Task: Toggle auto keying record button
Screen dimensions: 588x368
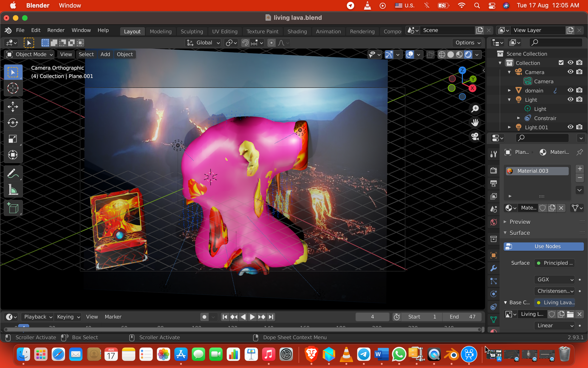Action: 204,317
